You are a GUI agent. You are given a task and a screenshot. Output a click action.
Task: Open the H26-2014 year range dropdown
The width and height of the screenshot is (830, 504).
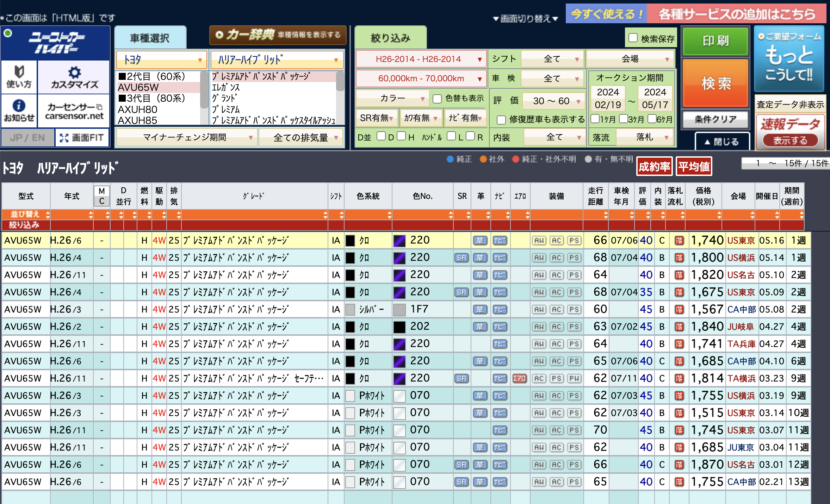click(x=421, y=59)
